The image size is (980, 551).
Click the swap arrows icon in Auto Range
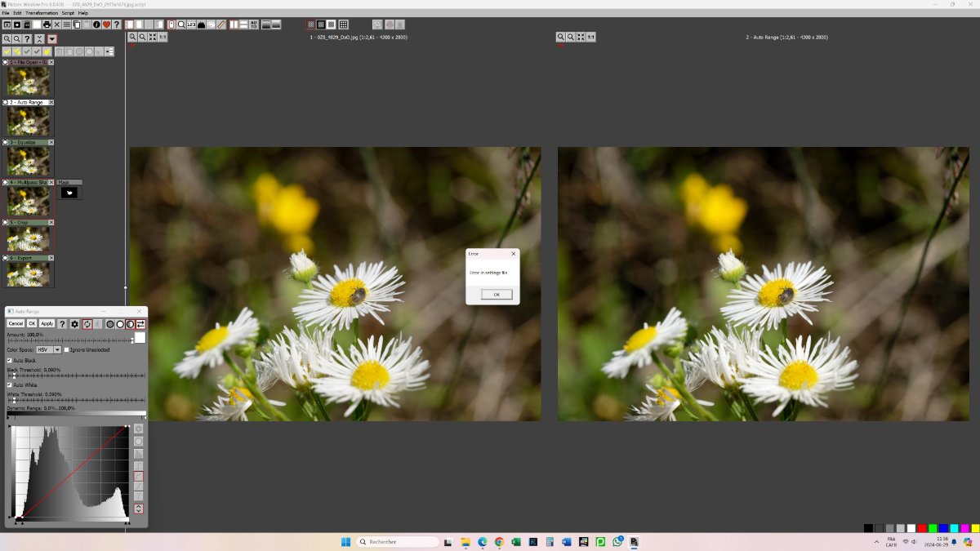140,324
